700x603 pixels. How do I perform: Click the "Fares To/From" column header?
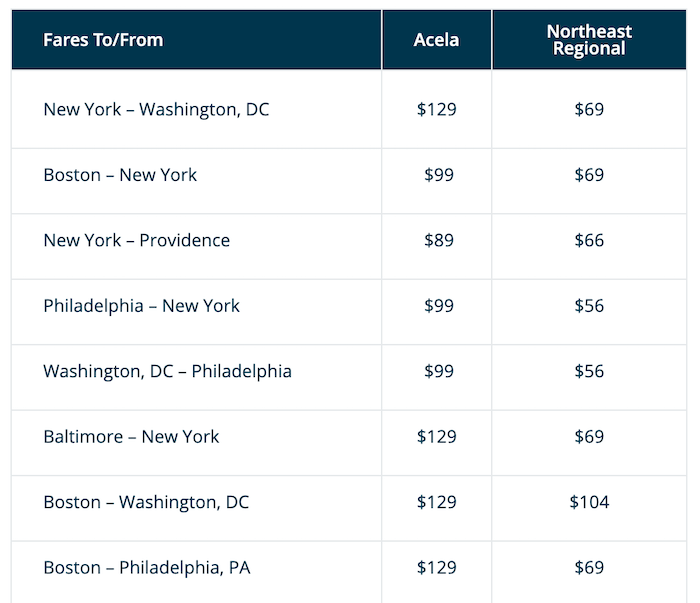[103, 40]
